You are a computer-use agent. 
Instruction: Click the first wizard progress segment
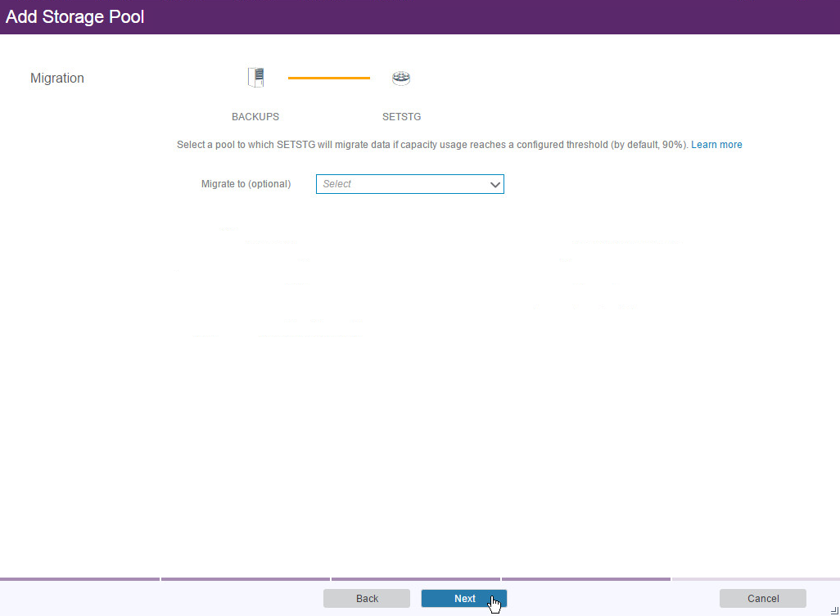pyautogui.click(x=79, y=579)
